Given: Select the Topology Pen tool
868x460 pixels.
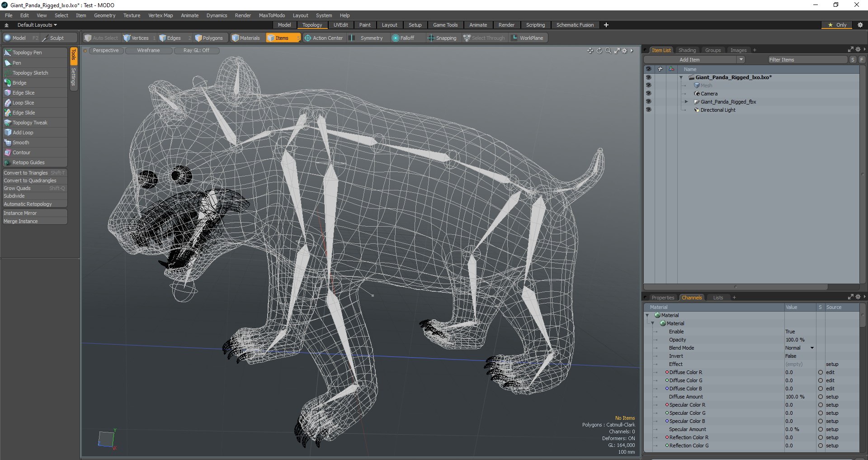Looking at the screenshot, I should point(35,52).
